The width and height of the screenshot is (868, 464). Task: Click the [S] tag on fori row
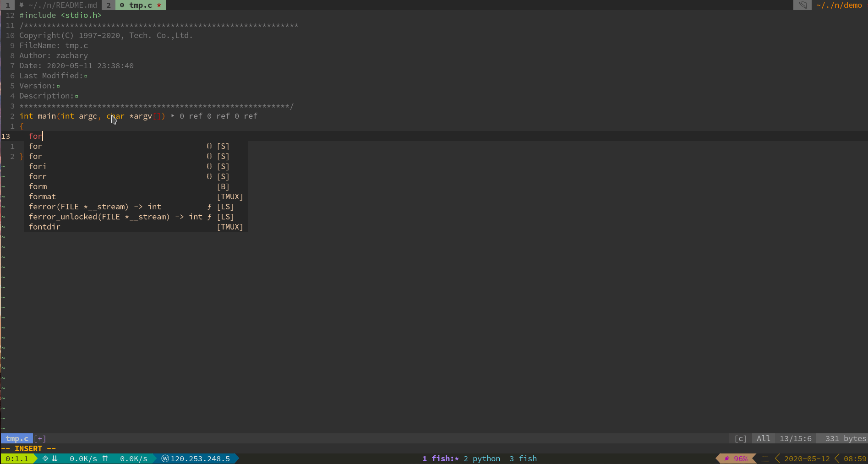pyautogui.click(x=223, y=166)
